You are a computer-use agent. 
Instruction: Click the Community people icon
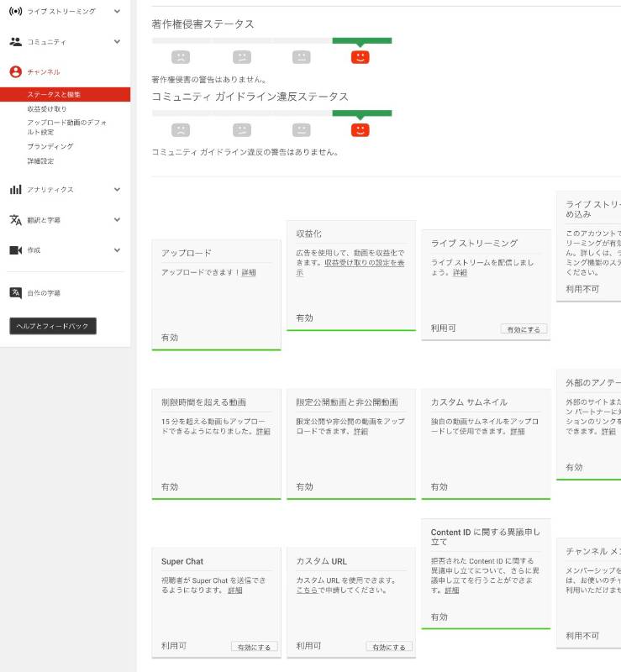coord(16,41)
